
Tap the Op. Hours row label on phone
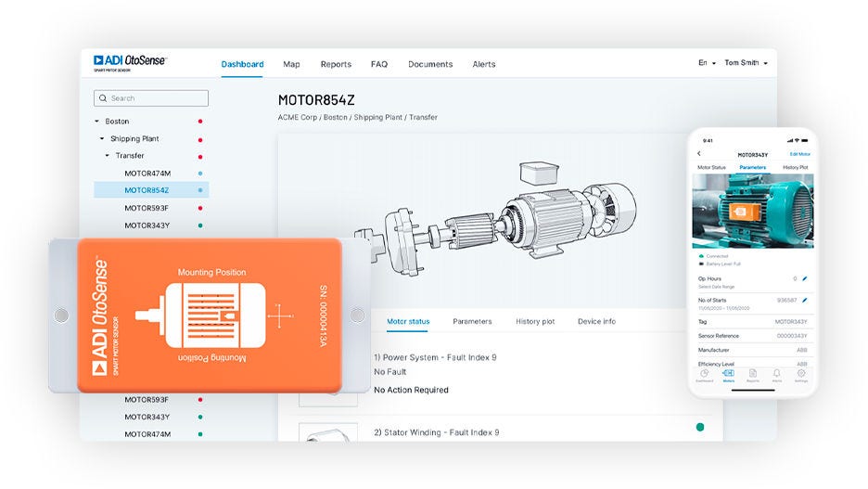(709, 278)
